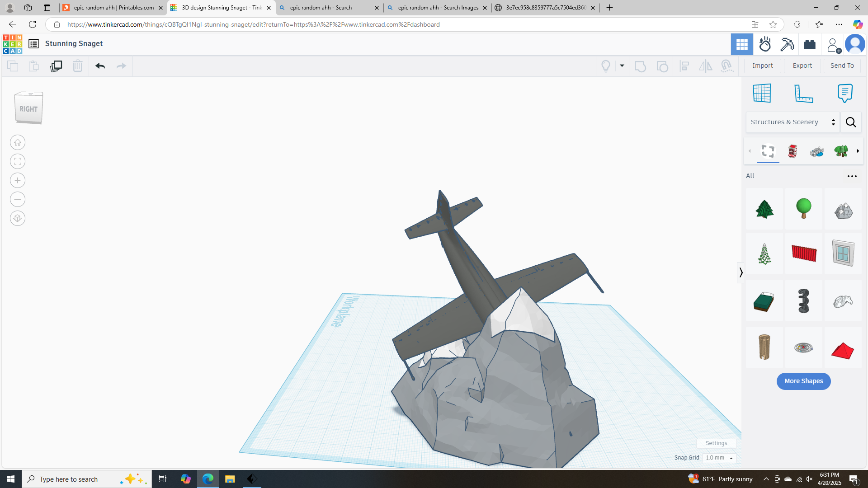
Task: Click the Group shapes icon
Action: [x=640, y=66]
